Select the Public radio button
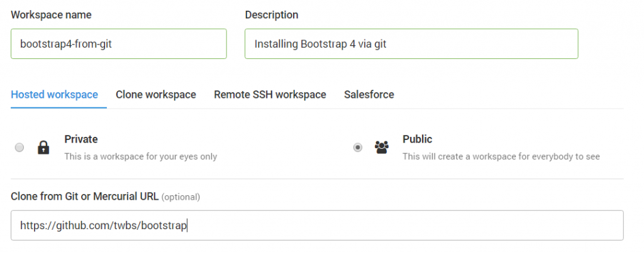The height and width of the screenshot is (253, 644). 358,147
